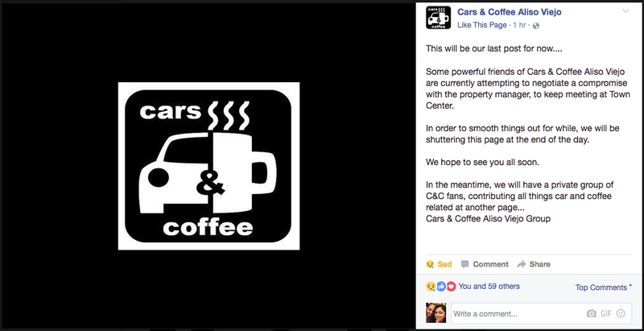This screenshot has width=644, height=331.
Task: Click the sad face reaction icon in summary
Action: 431,286
